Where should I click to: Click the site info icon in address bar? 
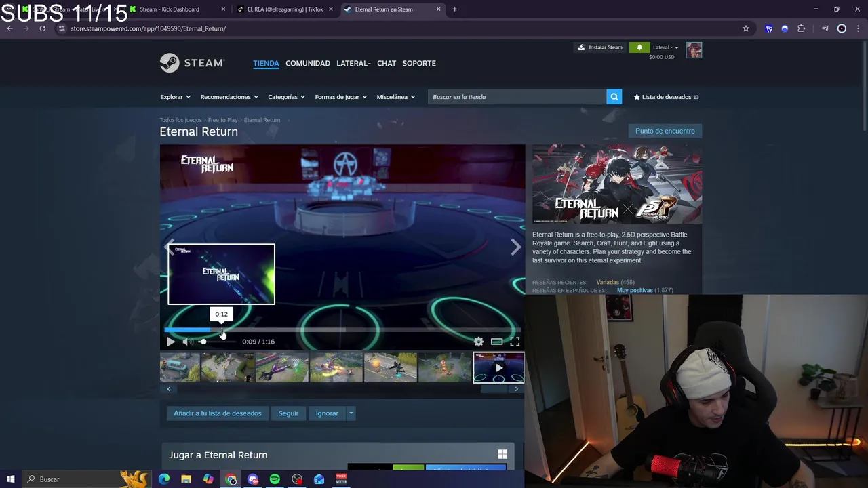[x=61, y=28]
